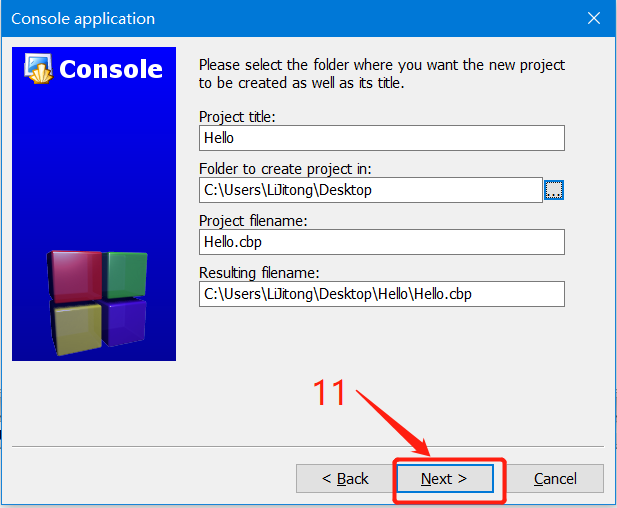Go to the Next wizard page
The image size is (617, 508).
[x=445, y=478]
